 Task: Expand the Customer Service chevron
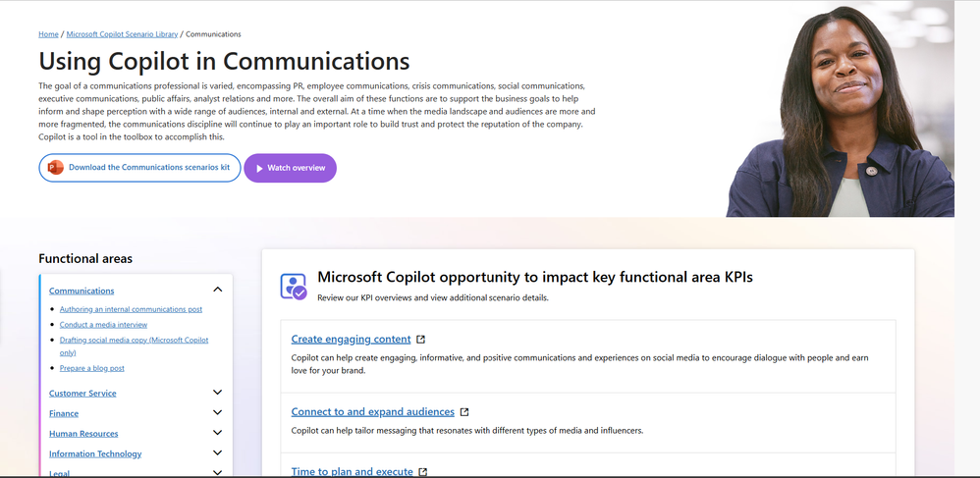click(x=217, y=393)
